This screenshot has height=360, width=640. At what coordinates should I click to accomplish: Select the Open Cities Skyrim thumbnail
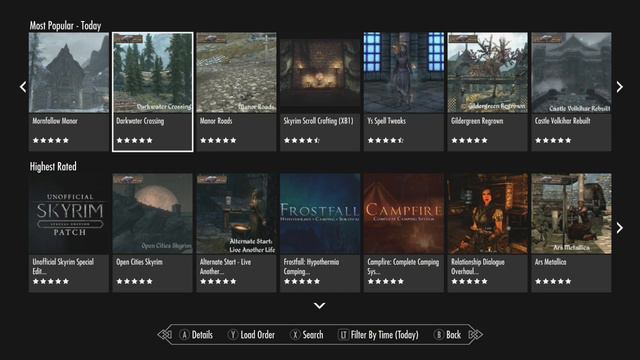pos(153,214)
